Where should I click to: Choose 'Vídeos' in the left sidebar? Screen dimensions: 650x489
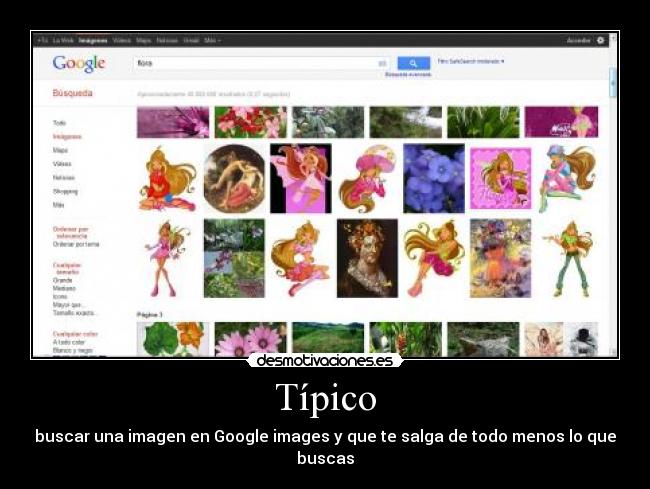(62, 164)
